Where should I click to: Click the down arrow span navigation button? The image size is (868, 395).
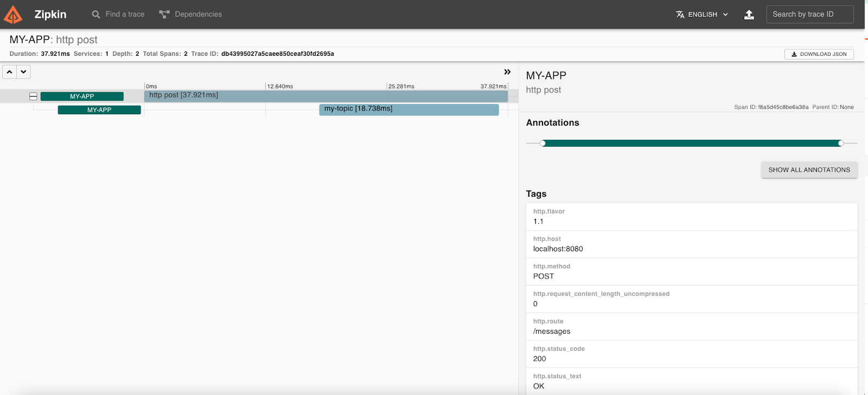(x=23, y=72)
